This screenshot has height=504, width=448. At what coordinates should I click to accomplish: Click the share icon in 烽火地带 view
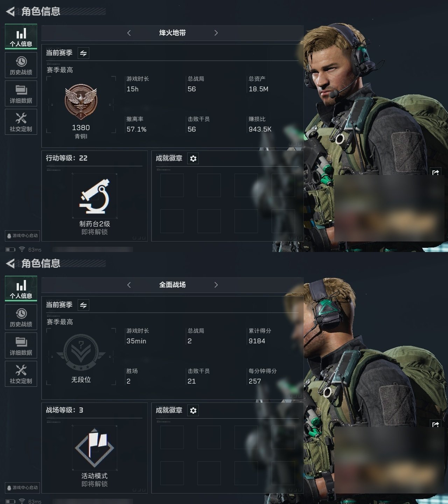(x=436, y=173)
